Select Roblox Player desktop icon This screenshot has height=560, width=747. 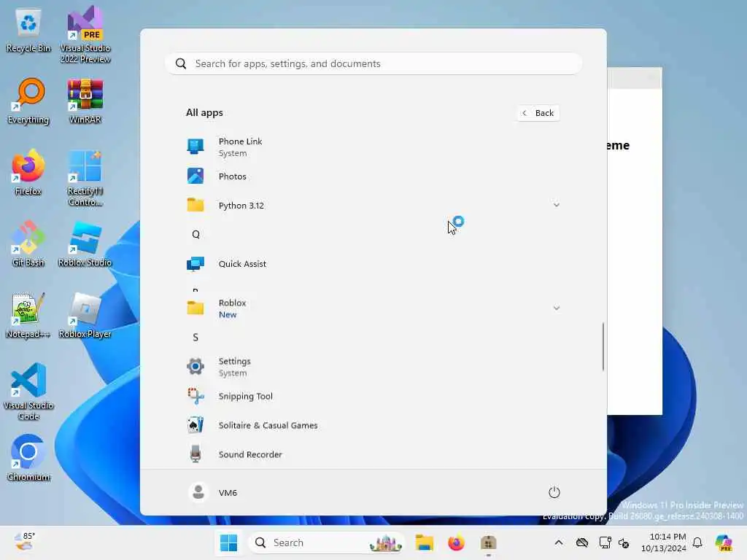click(85, 315)
